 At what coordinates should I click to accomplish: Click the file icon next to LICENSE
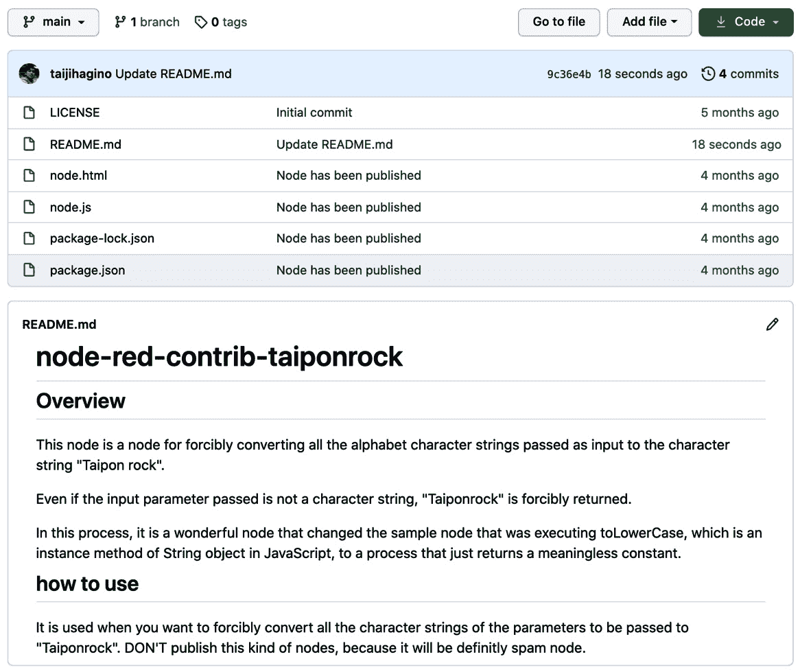(x=29, y=112)
